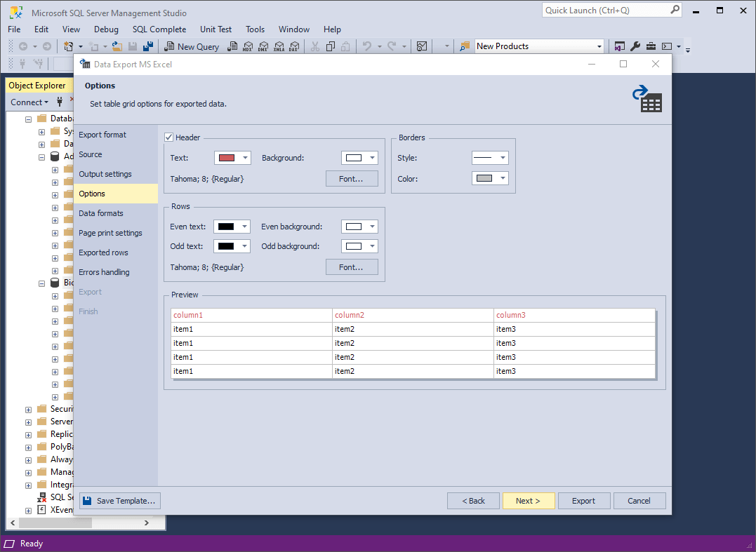Viewport: 756px width, 552px height.
Task: Open the Even background color dropdown
Action: pyautogui.click(x=372, y=227)
